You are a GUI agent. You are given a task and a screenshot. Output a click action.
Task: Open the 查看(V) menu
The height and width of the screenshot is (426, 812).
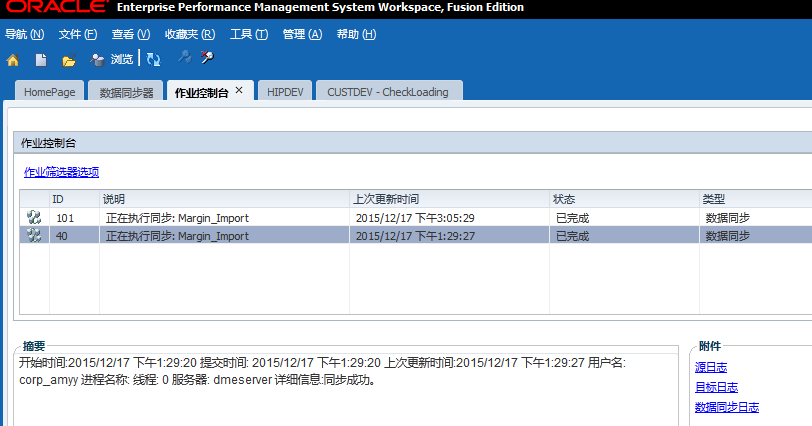[x=131, y=34]
